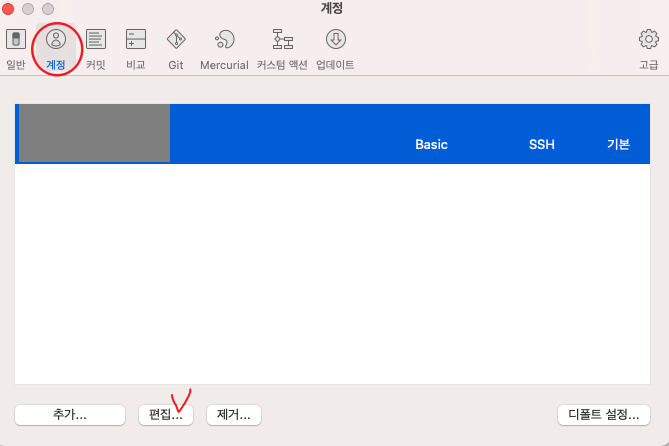
Task: Close the 계정 preferences window
Action: (x=8, y=9)
